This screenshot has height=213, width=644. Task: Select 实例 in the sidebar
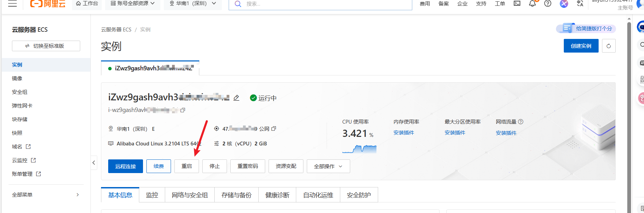[x=46, y=65]
